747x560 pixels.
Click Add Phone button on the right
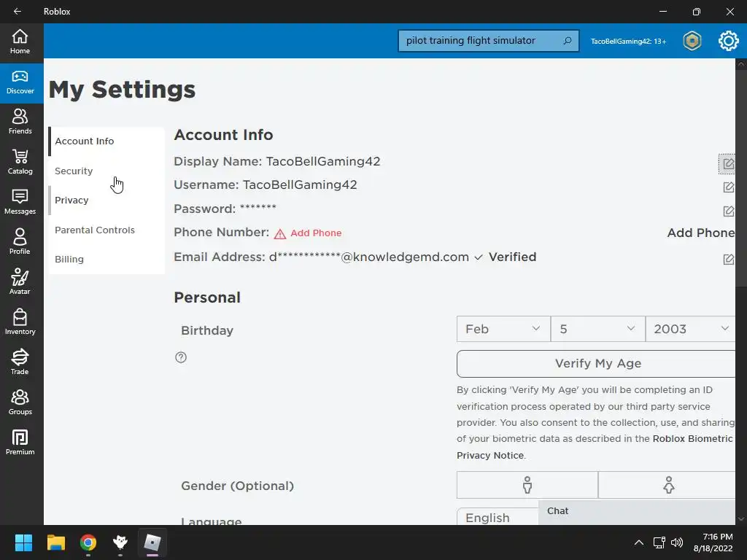click(701, 233)
